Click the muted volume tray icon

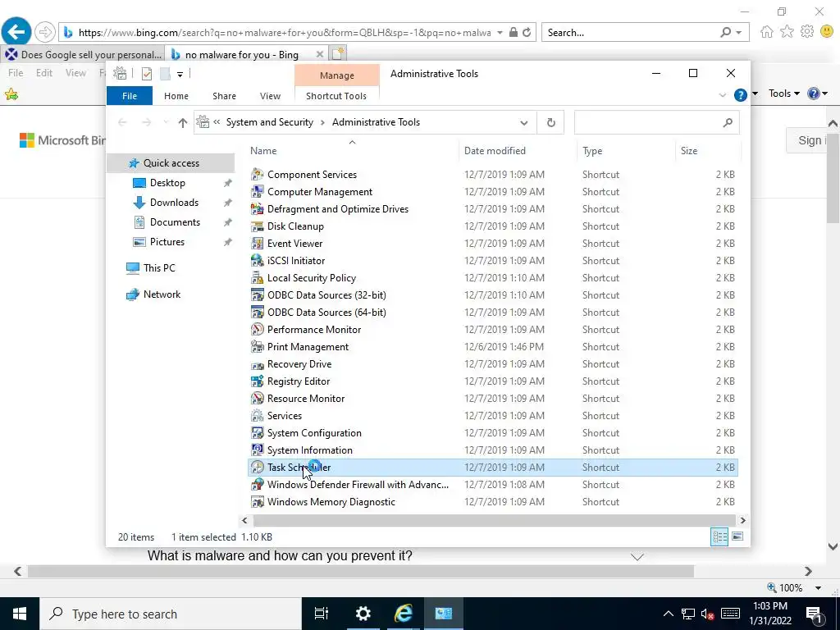point(708,614)
